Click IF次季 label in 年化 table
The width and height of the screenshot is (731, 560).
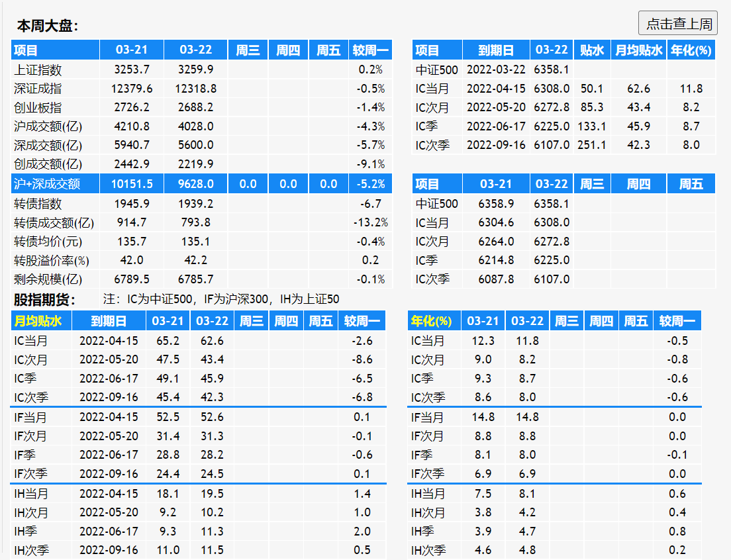click(x=428, y=474)
